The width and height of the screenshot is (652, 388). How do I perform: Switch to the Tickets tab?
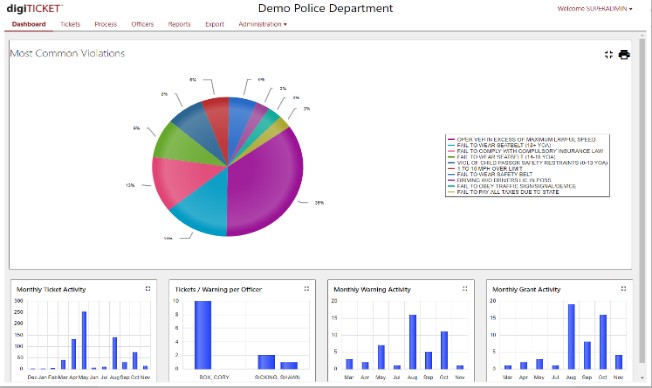(x=70, y=24)
